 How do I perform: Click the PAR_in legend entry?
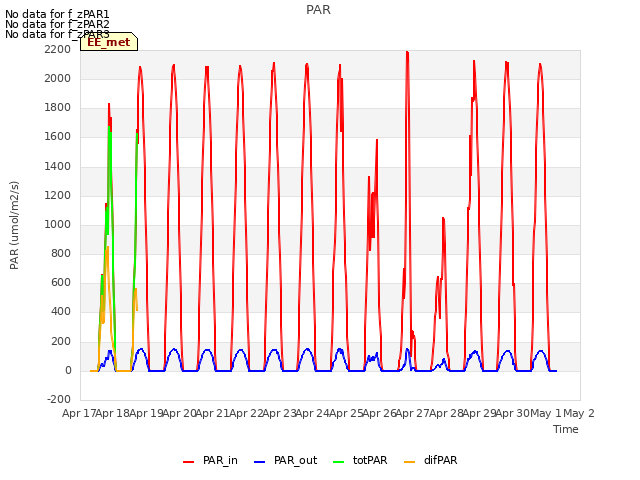pyautogui.click(x=211, y=461)
